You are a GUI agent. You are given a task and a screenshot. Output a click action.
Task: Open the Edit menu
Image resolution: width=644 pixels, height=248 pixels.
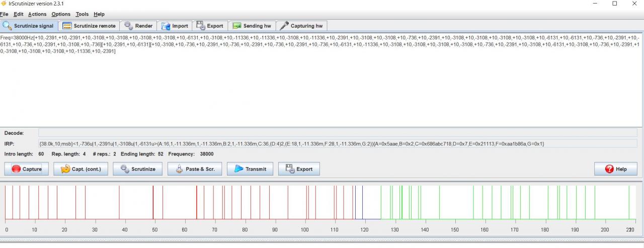19,14
